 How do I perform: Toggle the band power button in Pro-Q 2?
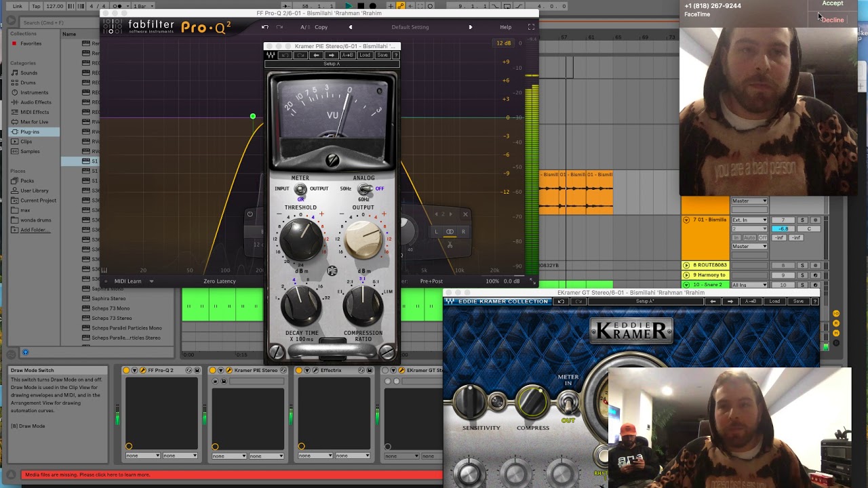pos(250,215)
